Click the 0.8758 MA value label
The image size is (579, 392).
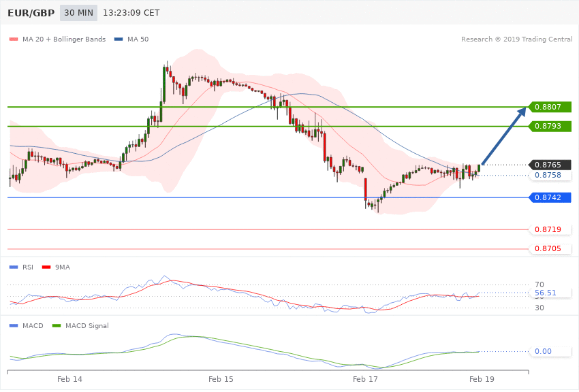[550, 175]
